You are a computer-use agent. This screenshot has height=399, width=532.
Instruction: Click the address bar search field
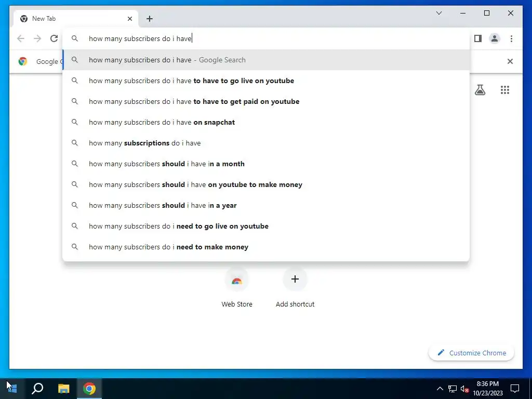click(266, 38)
